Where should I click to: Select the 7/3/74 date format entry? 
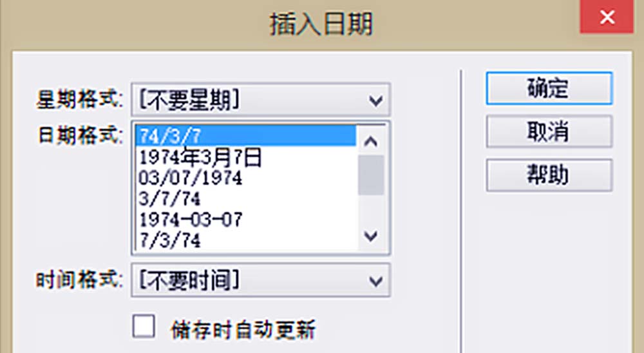click(x=245, y=240)
